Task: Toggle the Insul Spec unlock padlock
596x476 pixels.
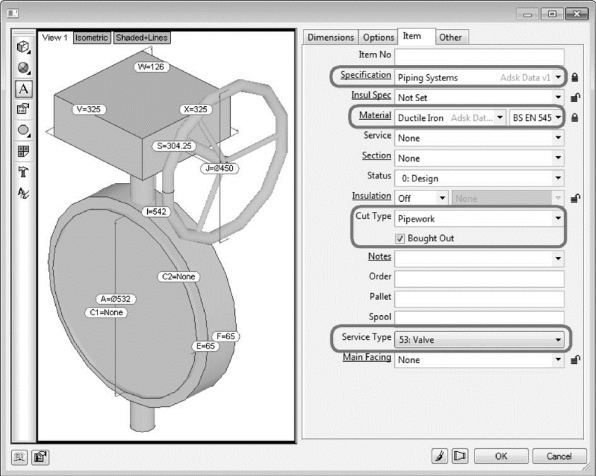Action: point(575,97)
